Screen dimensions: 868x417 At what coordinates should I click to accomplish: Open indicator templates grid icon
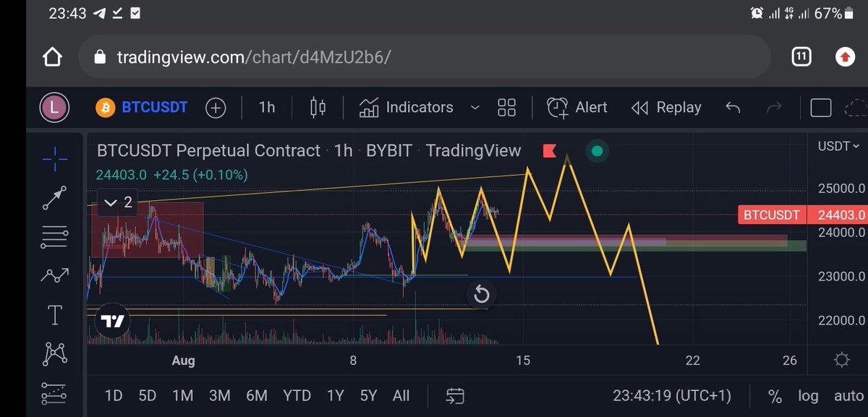coord(507,108)
